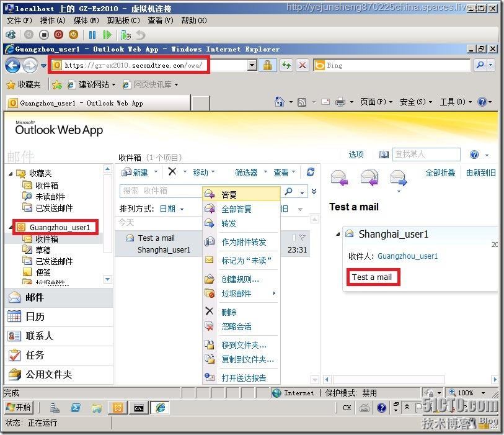
Task: Pause the virtual machine
Action: click(x=92, y=35)
